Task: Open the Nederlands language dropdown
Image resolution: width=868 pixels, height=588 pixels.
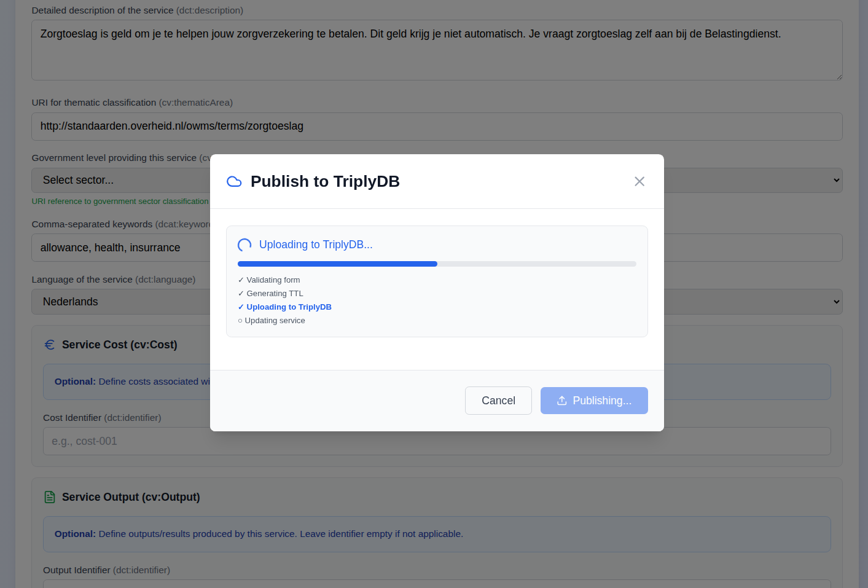Action: pyautogui.click(x=123, y=301)
